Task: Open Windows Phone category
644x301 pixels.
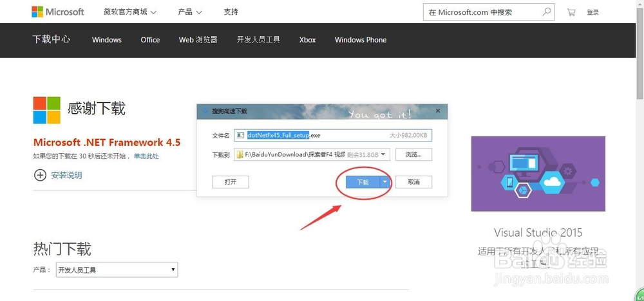Action: [361, 40]
